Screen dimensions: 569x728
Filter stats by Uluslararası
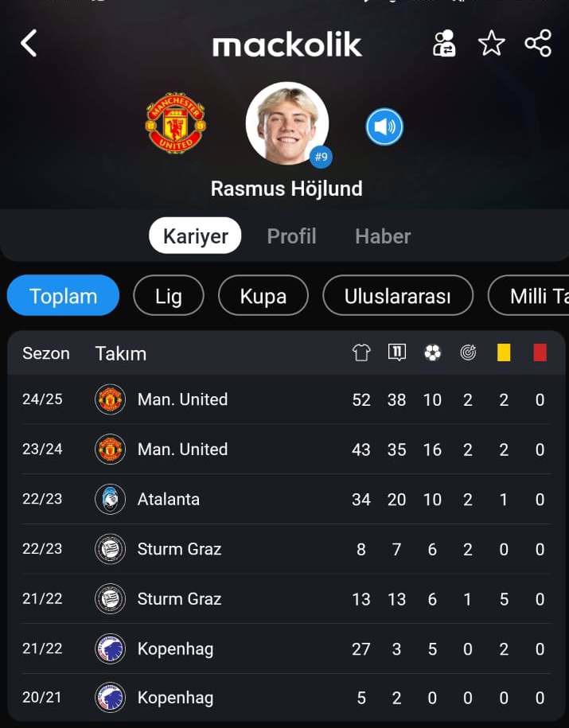(x=398, y=296)
